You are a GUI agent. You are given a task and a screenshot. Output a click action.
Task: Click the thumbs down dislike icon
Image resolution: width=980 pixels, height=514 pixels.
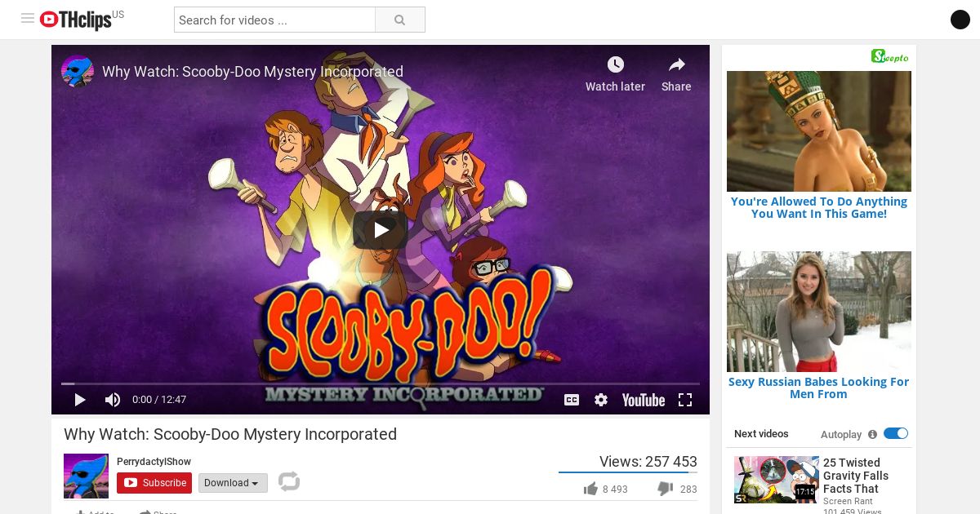[666, 489]
